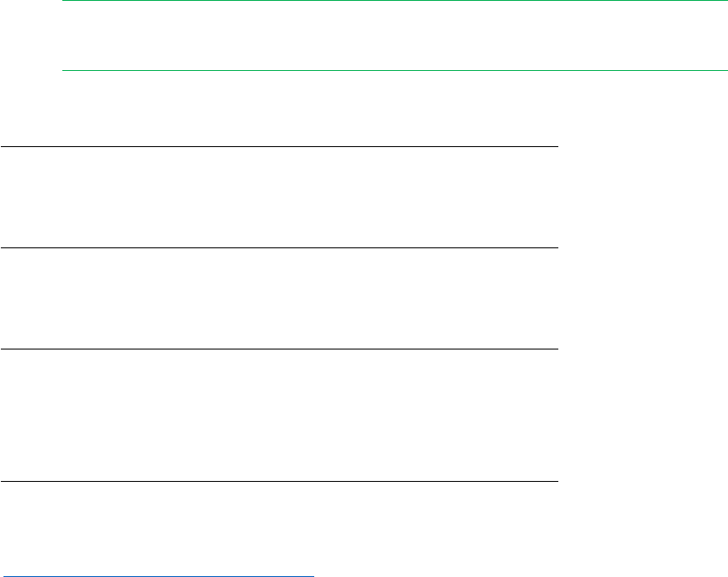This screenshot has height=577, width=728.
Task: Click the blank box between green and gray lines
Action: pyautogui.click(x=395, y=35)
